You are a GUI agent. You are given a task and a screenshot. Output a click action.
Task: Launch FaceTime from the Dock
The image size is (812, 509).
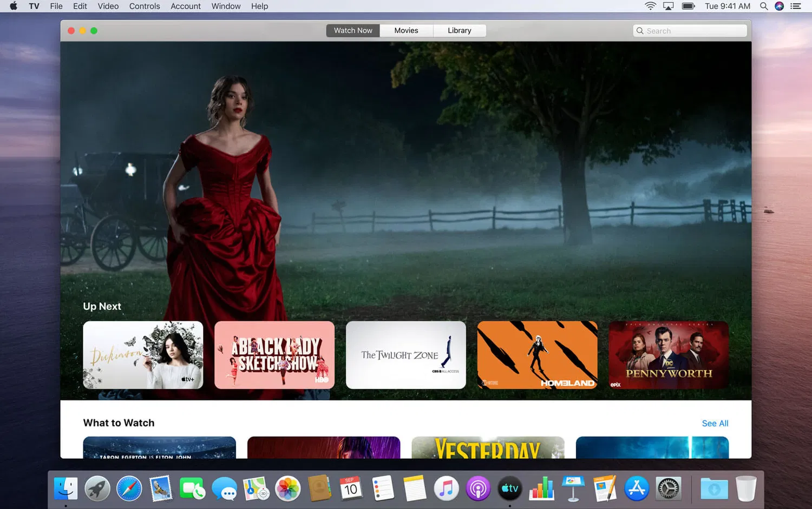(193, 489)
